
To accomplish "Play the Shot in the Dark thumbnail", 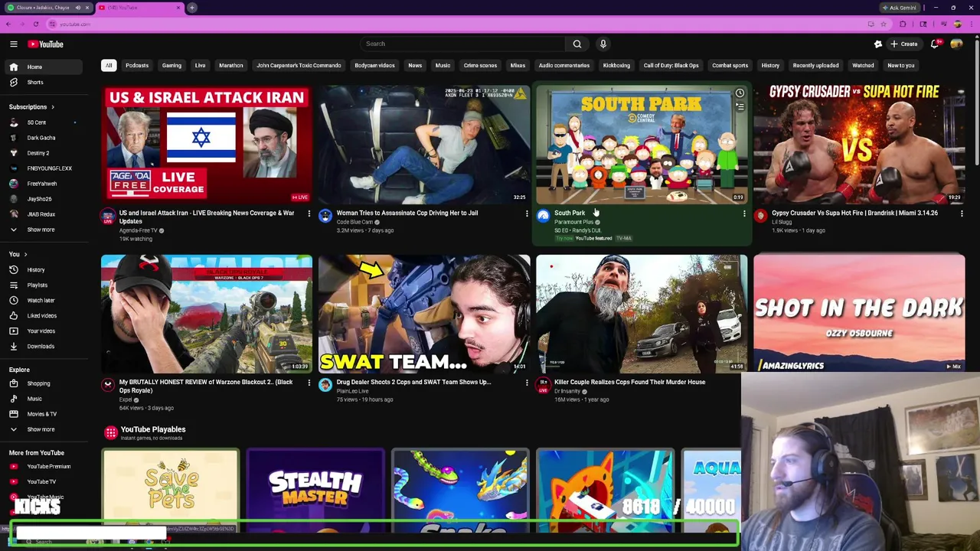I will coord(859,314).
